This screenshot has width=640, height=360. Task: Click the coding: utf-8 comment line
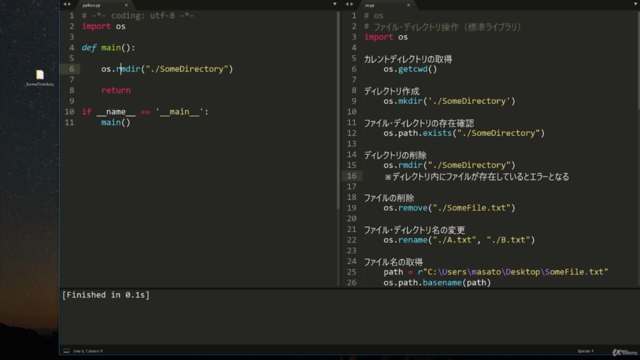point(138,16)
